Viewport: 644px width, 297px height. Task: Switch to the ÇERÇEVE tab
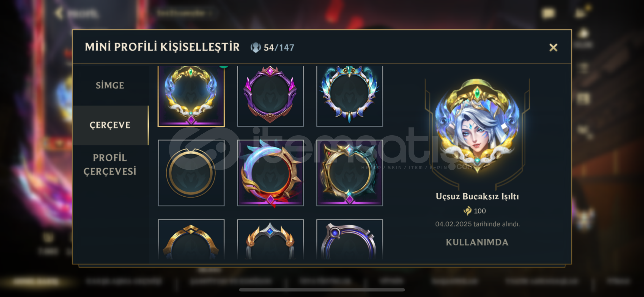tap(110, 125)
